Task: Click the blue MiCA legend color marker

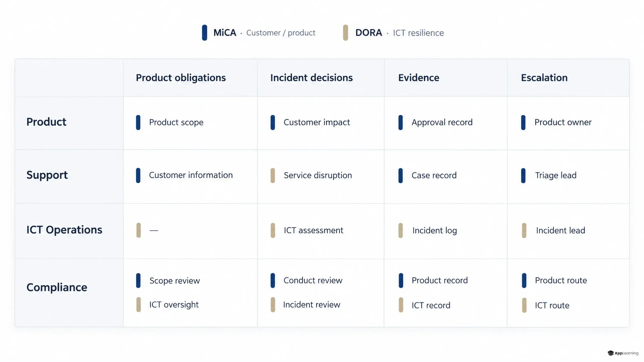Action: click(205, 33)
